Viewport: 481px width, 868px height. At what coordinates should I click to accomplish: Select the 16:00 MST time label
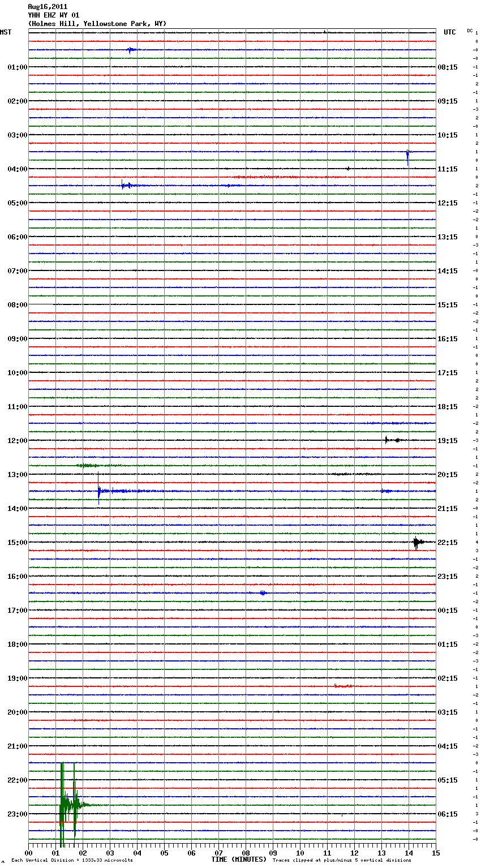18,577
